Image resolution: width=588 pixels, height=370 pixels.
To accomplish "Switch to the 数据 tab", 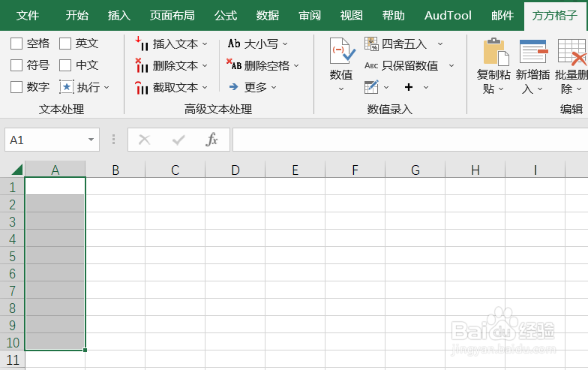I will click(268, 15).
